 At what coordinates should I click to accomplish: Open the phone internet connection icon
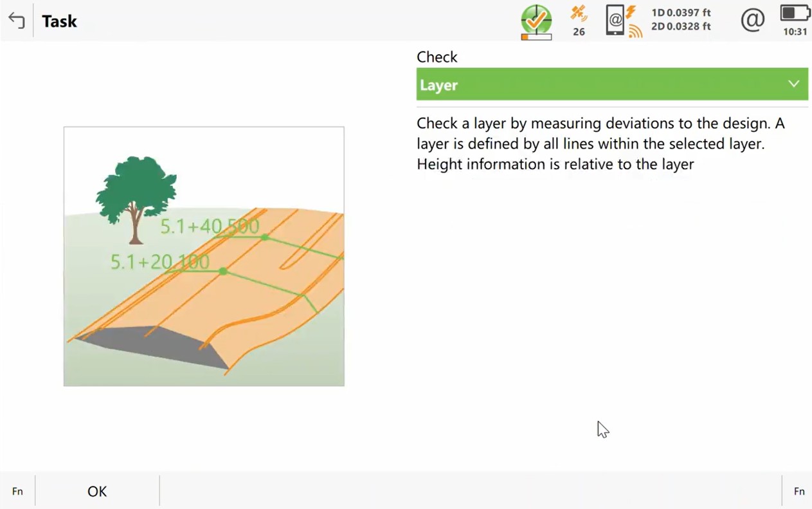(615, 21)
